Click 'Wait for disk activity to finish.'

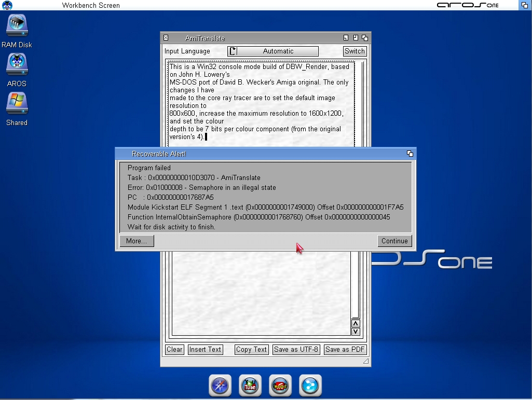coord(171,227)
